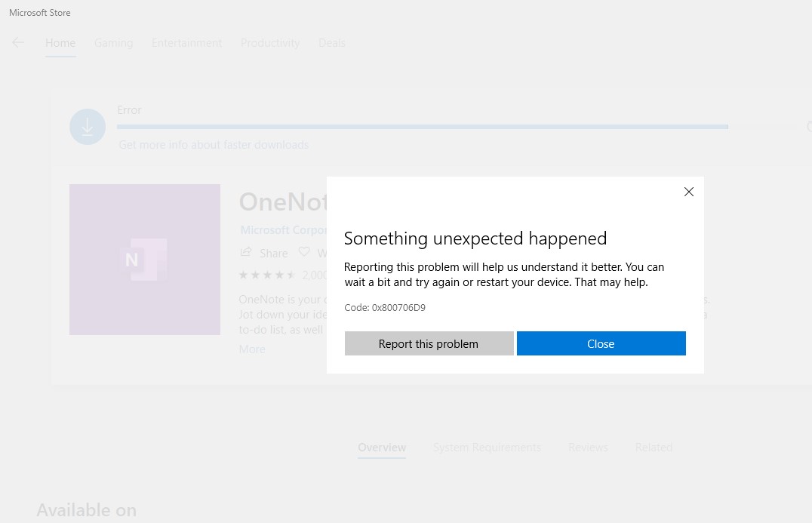Click Report this problem button
This screenshot has height=523, width=812.
pyautogui.click(x=429, y=343)
